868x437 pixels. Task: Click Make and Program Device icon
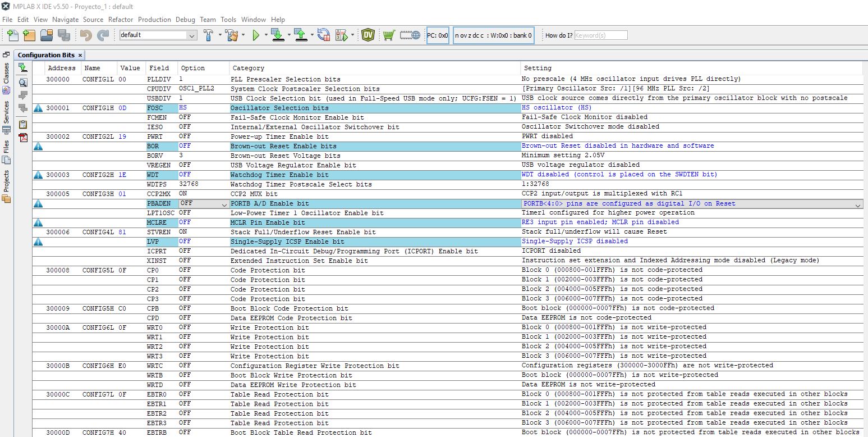click(x=277, y=35)
